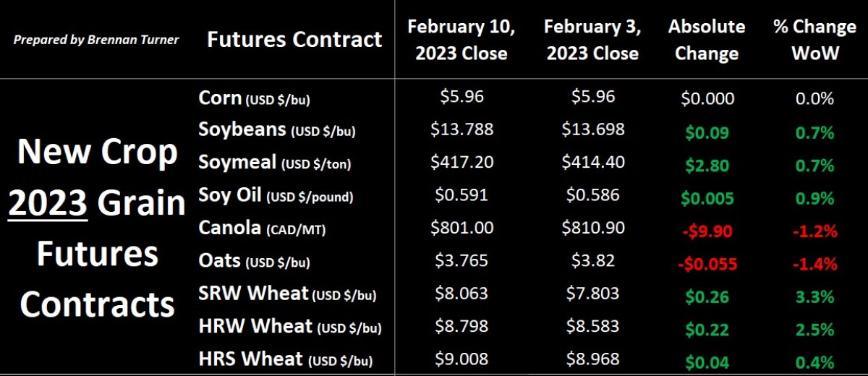The height and width of the screenshot is (376, 868).
Task: Click the Canola February 3 price $810.90
Action: point(593,228)
